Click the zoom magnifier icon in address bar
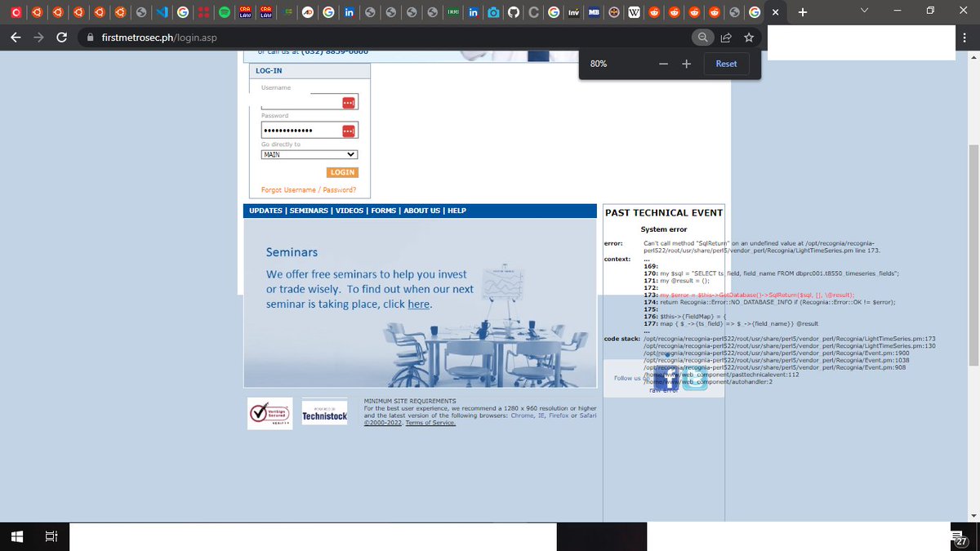 (x=702, y=38)
